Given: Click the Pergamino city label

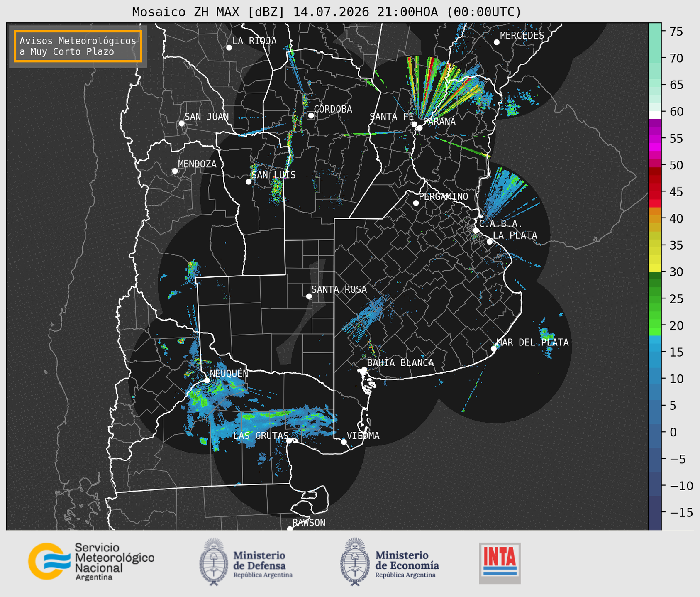Looking at the screenshot, I should coord(443,196).
